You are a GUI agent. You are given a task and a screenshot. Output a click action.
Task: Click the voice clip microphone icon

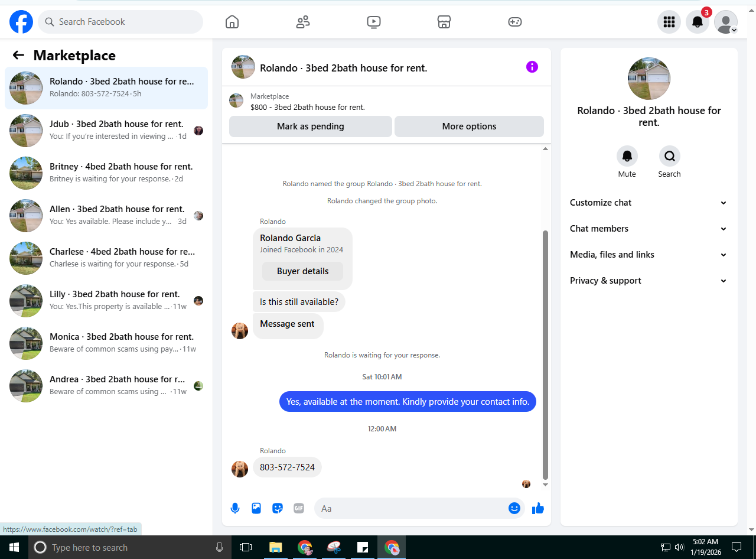pyautogui.click(x=235, y=508)
